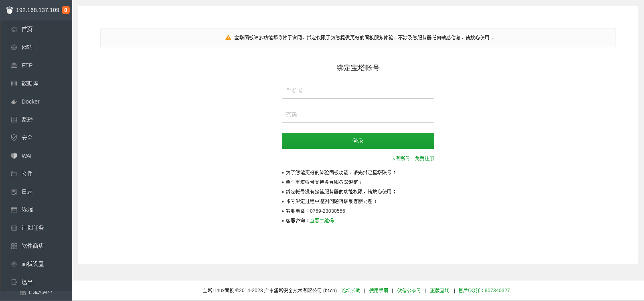Click the Docker whale icon

tap(14, 102)
